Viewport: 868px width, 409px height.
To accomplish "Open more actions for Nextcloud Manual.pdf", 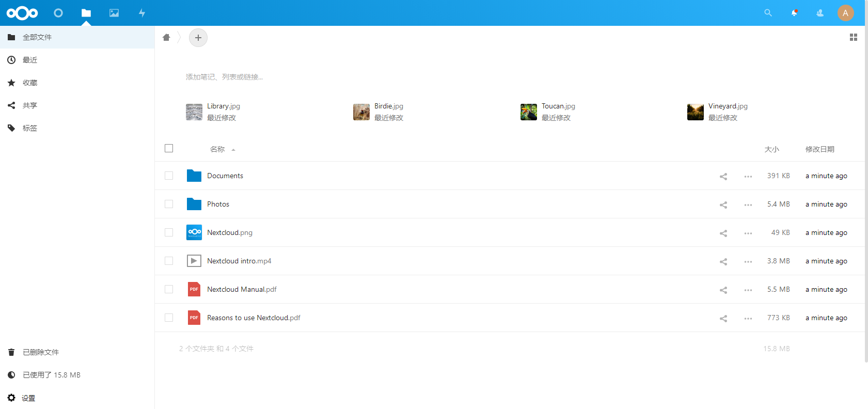I will [x=748, y=290].
